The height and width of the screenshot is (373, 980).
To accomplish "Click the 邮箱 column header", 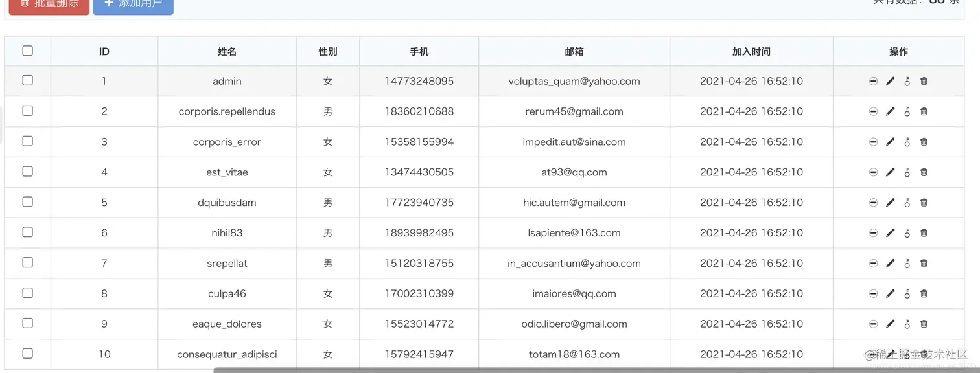I will (574, 51).
